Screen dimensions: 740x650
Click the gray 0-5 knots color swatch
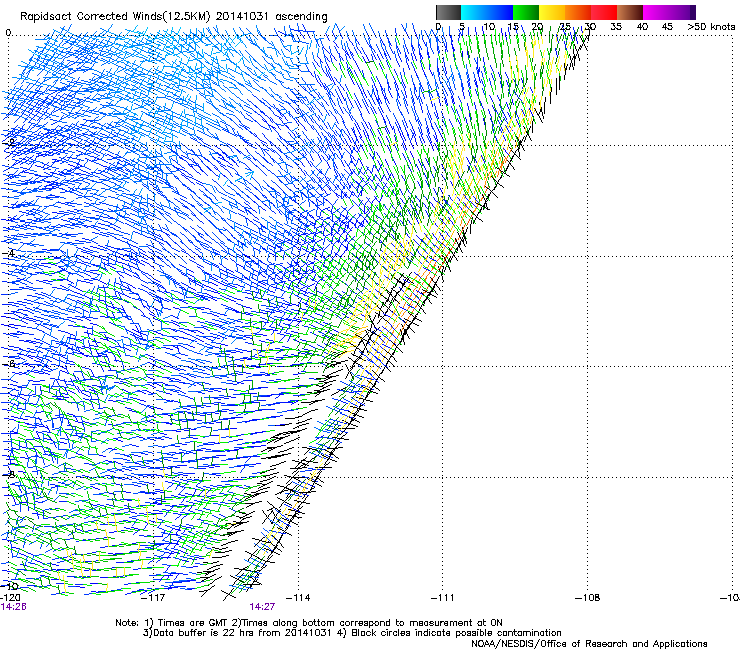pos(448,12)
